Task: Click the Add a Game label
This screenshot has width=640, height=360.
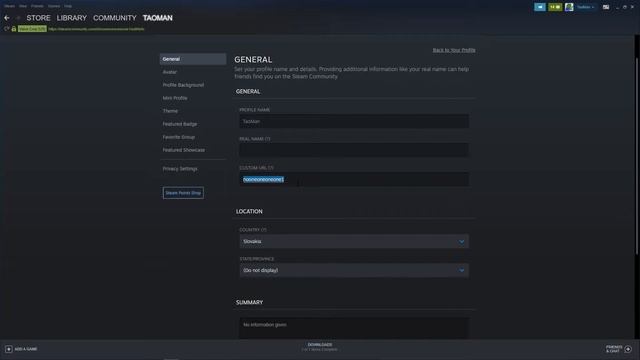Action: (x=26, y=349)
